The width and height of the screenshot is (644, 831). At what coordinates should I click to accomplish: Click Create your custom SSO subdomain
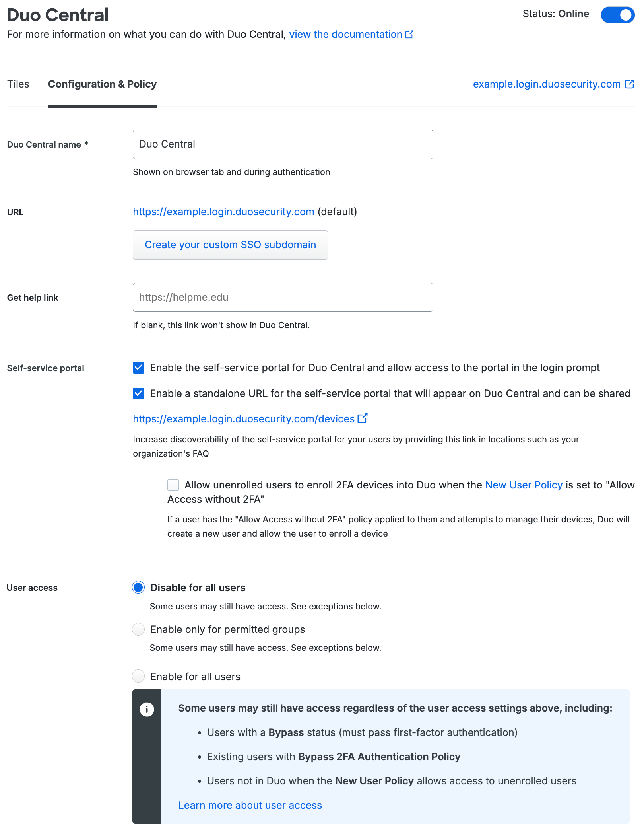tap(230, 245)
